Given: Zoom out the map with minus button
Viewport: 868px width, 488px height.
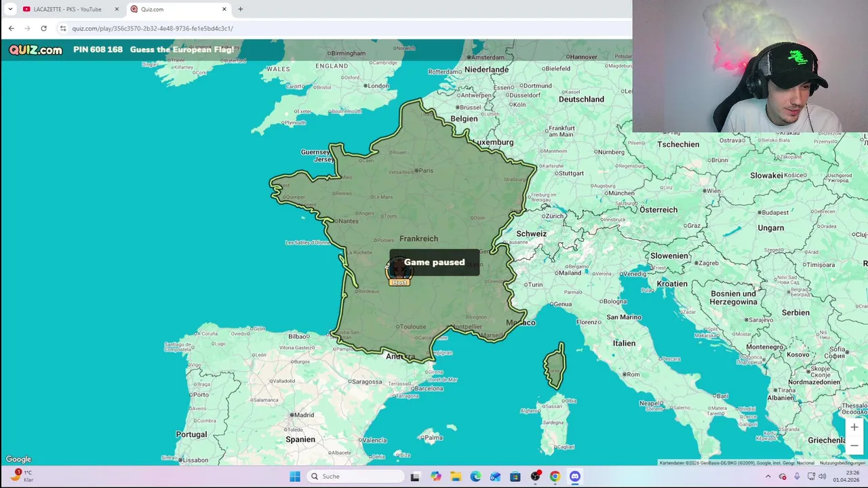Looking at the screenshot, I should coord(854,445).
